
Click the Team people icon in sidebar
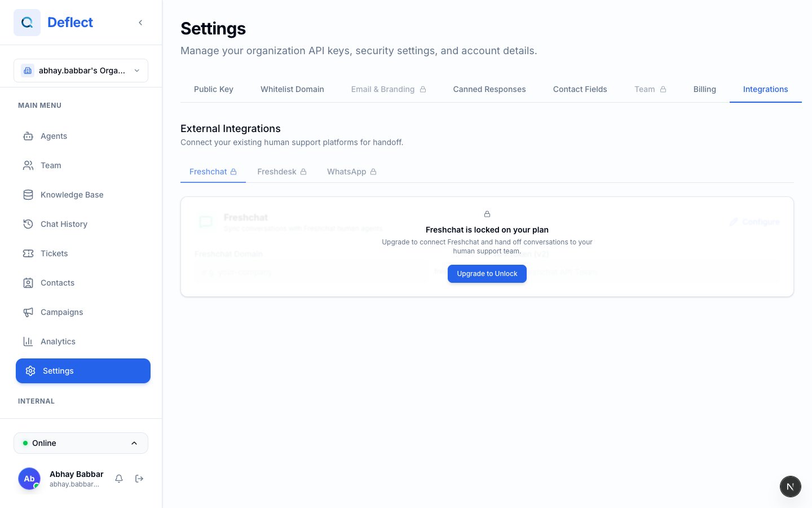tap(28, 165)
